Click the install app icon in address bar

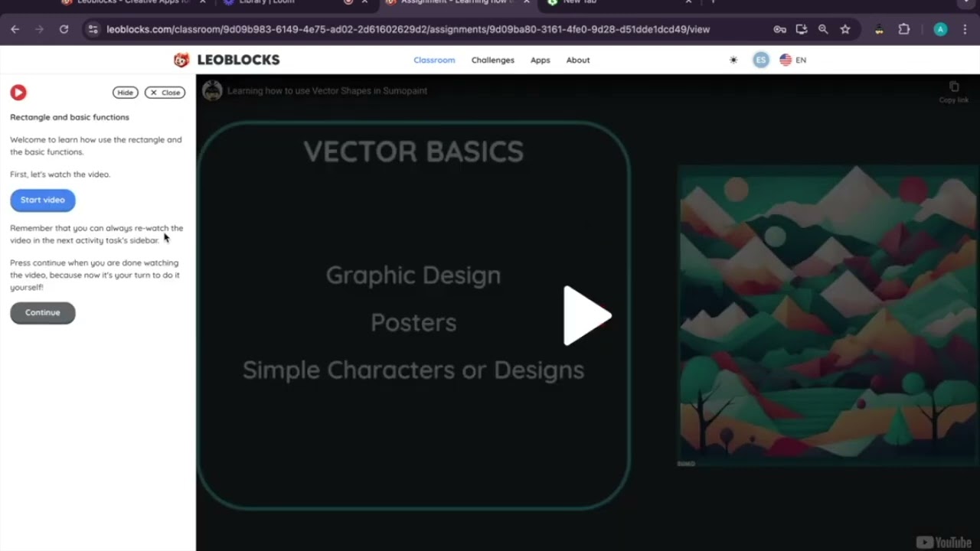[x=802, y=29]
